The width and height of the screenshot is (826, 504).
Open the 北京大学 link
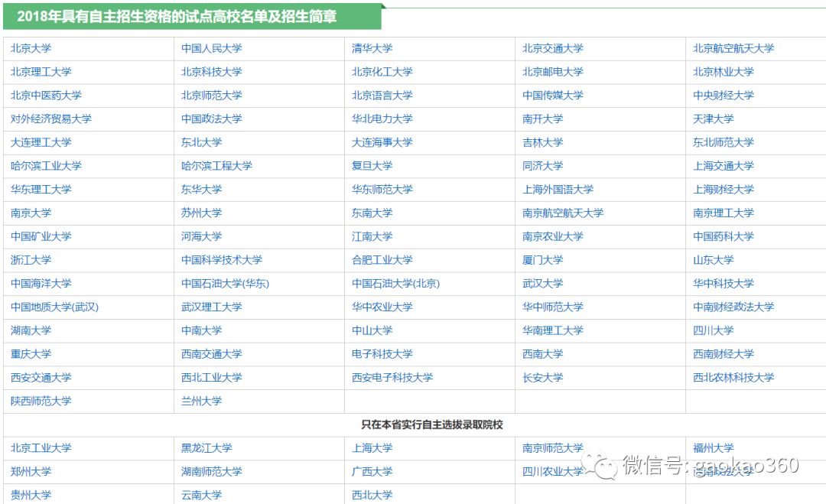(x=31, y=48)
